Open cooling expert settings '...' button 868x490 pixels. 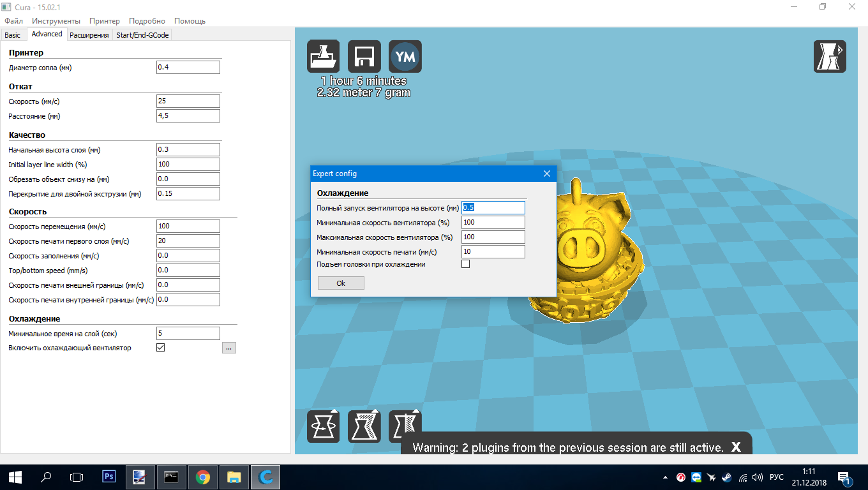click(x=229, y=348)
